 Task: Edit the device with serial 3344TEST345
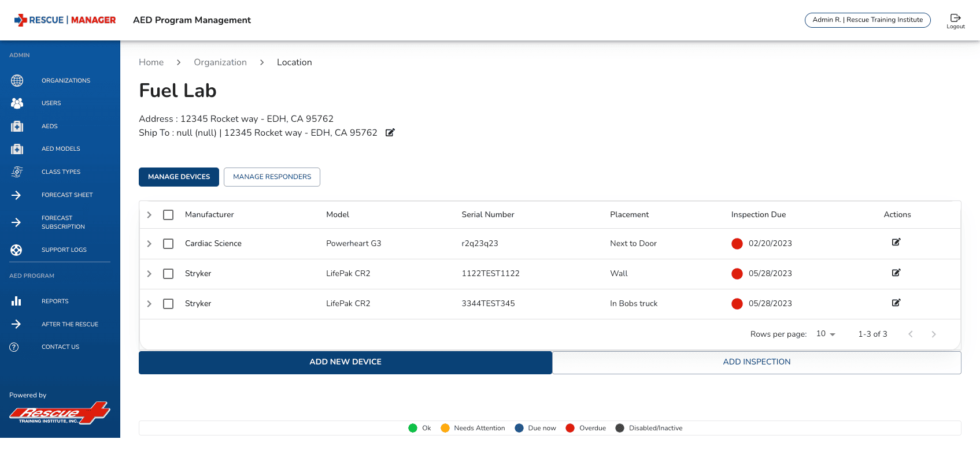896,303
